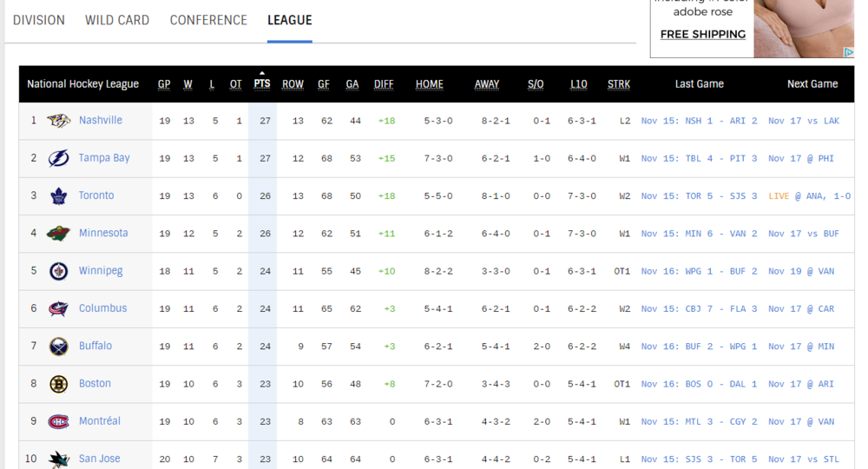
Task: Open the LIVE @ ANA game link
Action: click(x=809, y=196)
